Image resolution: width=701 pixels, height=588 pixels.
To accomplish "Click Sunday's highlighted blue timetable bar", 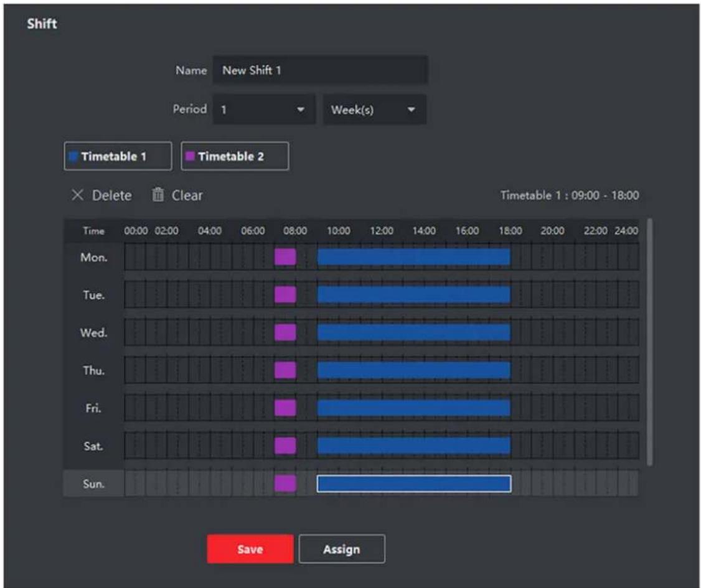I will (414, 483).
